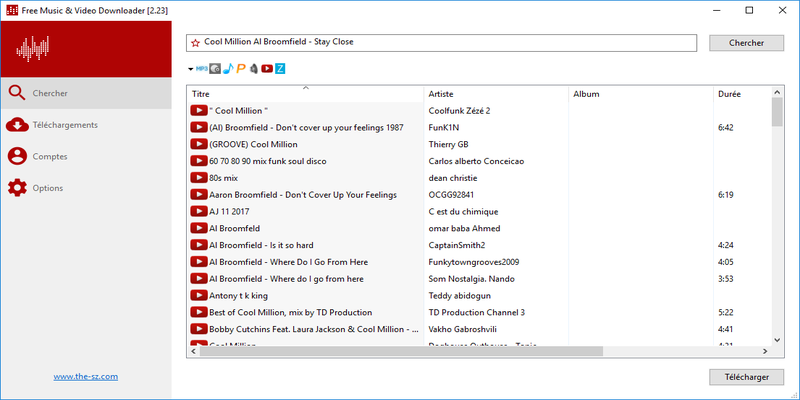Click YouTube icon of 60 70 80 90 mix row
This screenshot has height=400, width=800.
pos(198,161)
